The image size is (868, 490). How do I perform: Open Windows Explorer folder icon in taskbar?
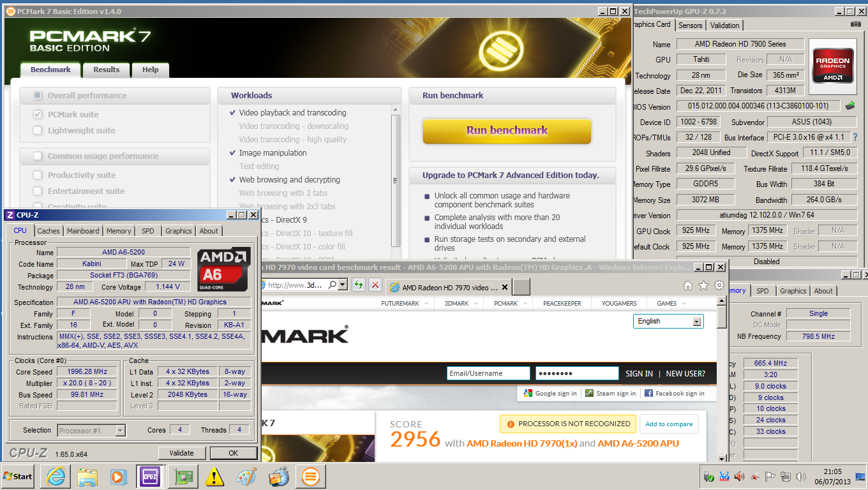[87, 477]
